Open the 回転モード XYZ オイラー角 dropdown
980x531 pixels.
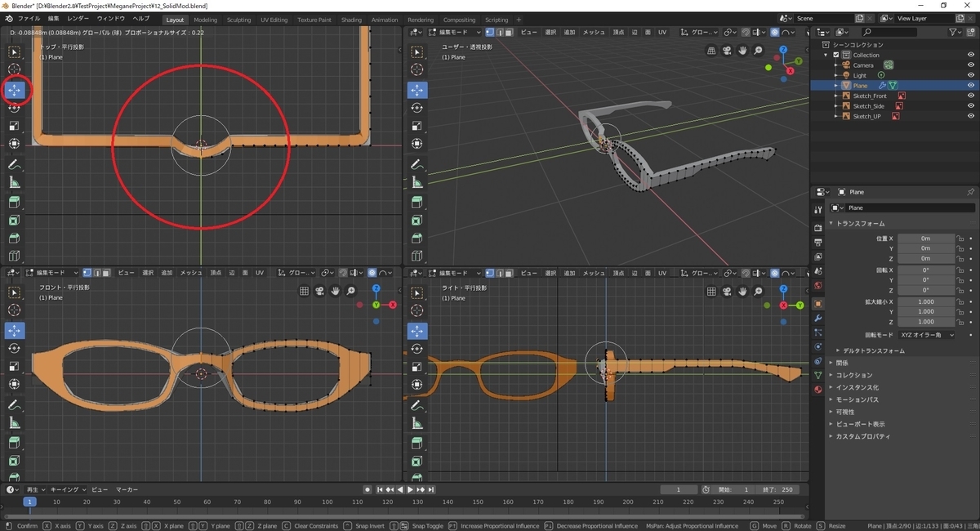coord(926,335)
